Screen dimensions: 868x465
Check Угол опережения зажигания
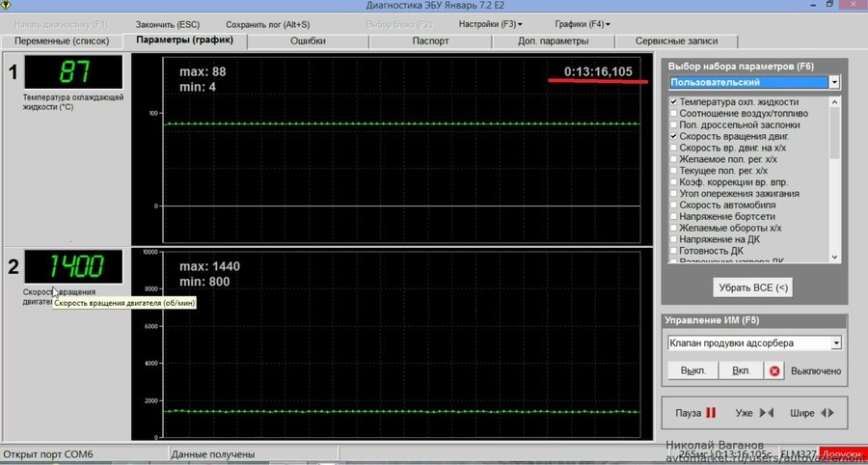click(x=674, y=193)
